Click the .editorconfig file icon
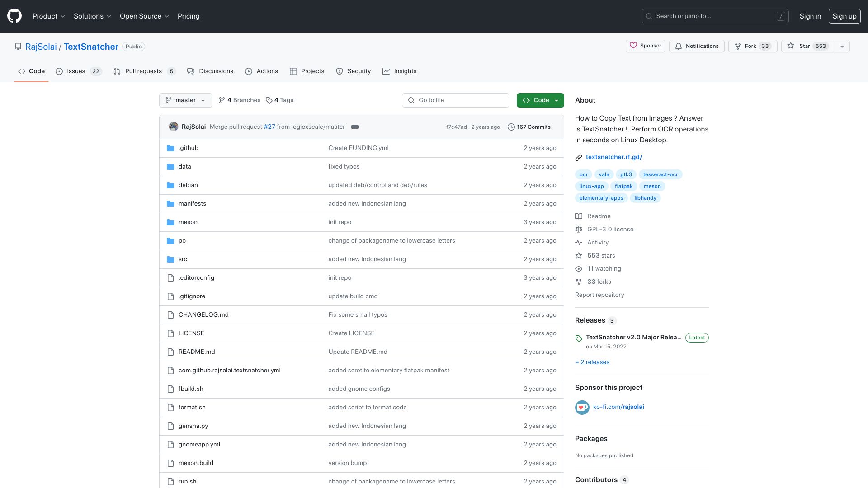Image resolution: width=868 pixels, height=488 pixels. 170,278
